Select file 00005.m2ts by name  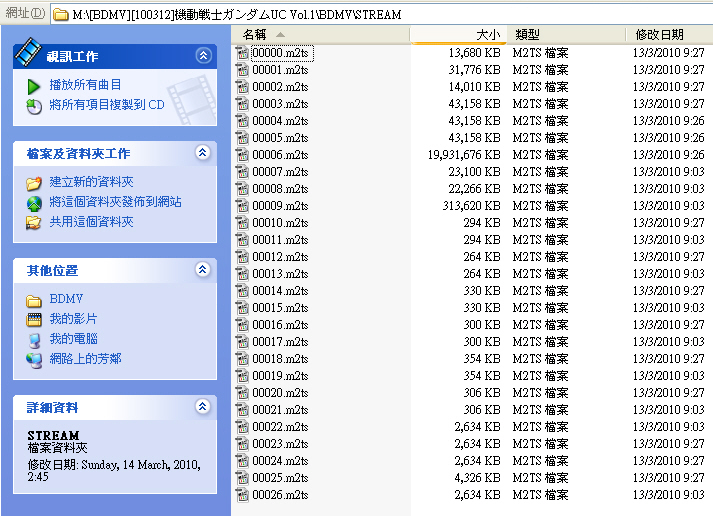point(280,138)
